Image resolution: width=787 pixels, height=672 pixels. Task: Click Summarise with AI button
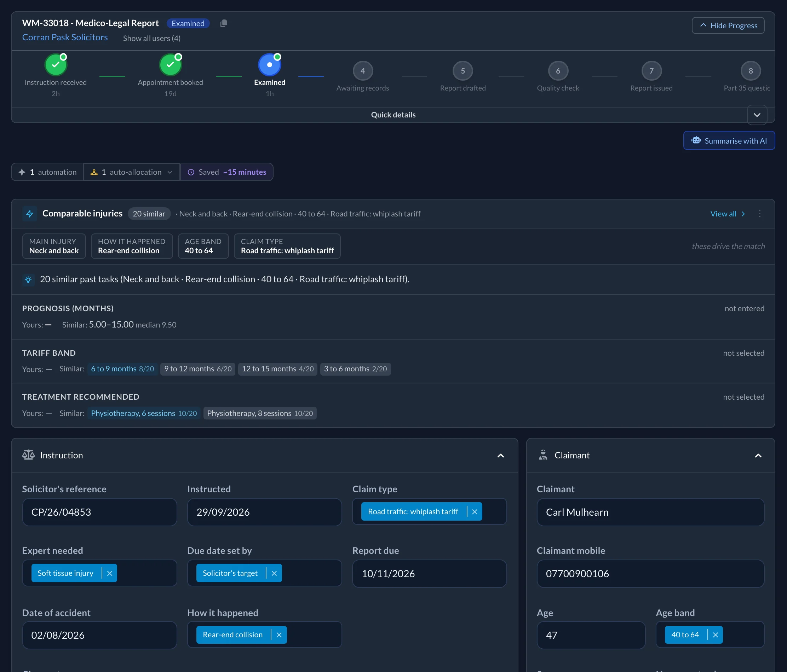pos(729,140)
